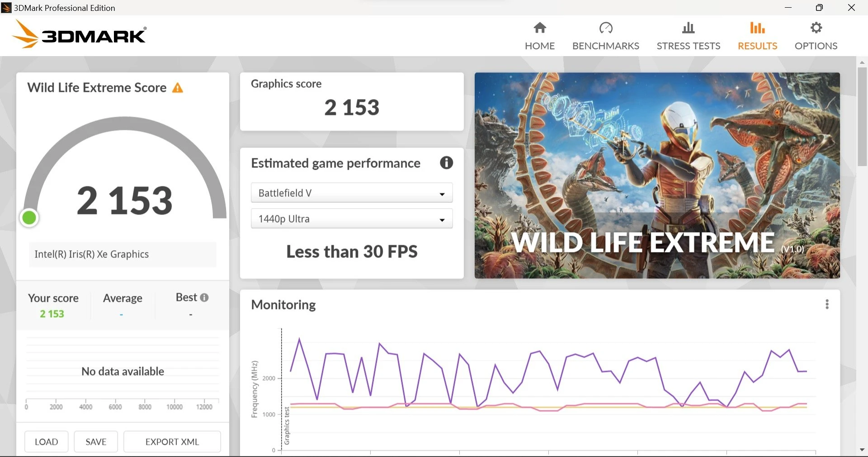The height and width of the screenshot is (457, 868).
Task: Click the SAVE button
Action: (x=96, y=442)
